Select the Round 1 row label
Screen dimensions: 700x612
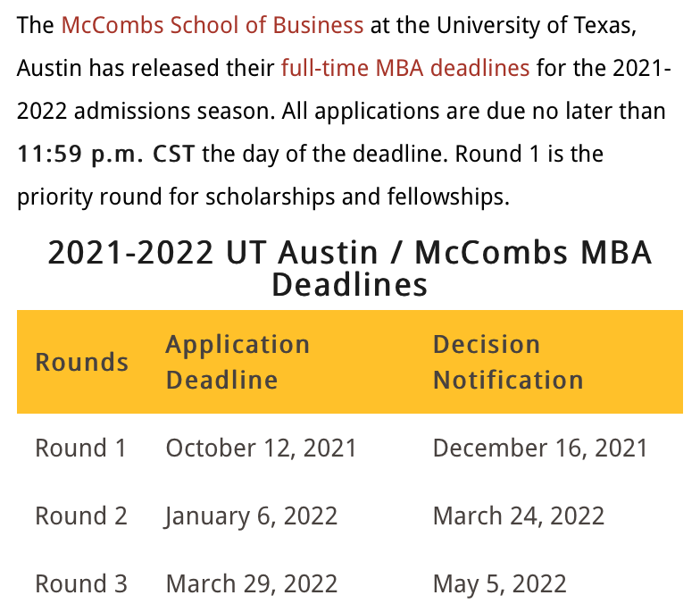81,449
